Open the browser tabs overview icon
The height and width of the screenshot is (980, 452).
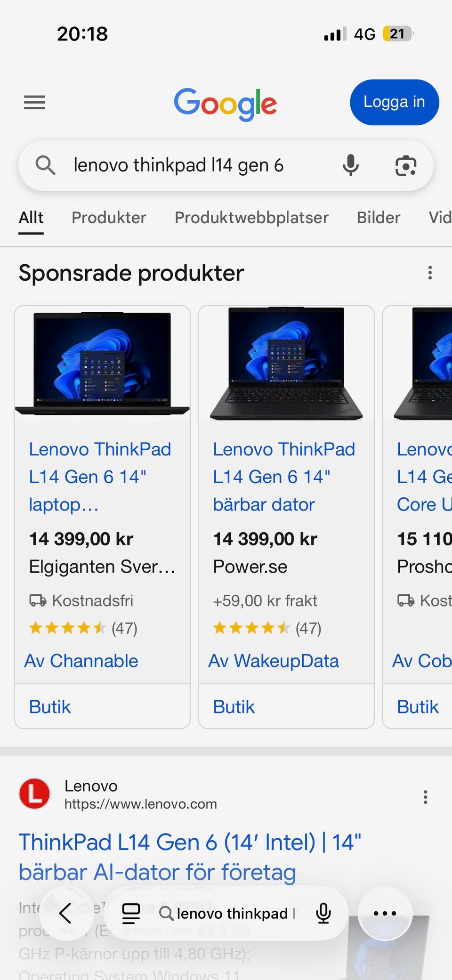pyautogui.click(x=131, y=913)
